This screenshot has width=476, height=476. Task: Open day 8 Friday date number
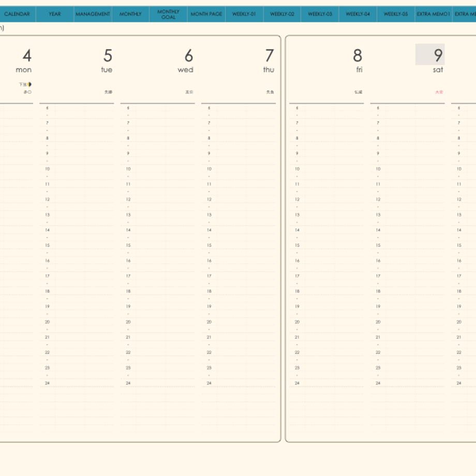tap(358, 55)
